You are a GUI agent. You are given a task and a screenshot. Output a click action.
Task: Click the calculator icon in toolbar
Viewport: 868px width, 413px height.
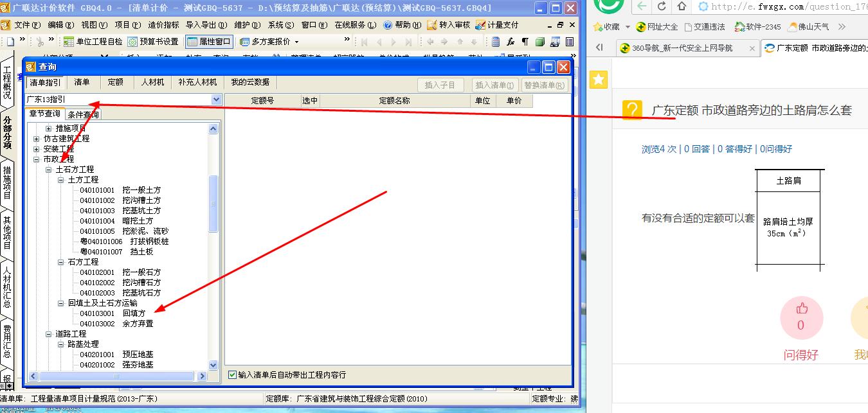[x=496, y=42]
